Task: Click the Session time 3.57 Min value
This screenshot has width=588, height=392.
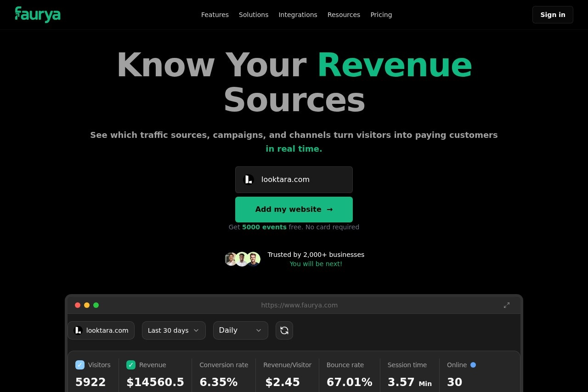Action: [x=410, y=382]
